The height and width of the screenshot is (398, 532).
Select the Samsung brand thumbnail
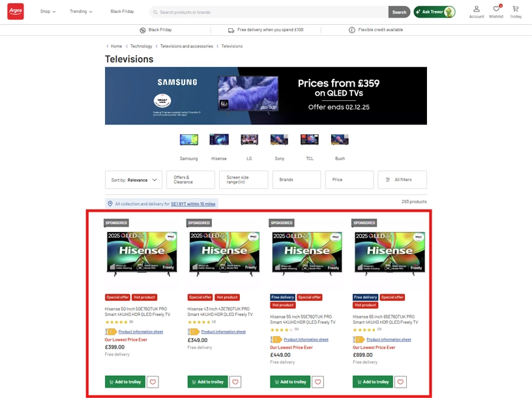click(188, 141)
